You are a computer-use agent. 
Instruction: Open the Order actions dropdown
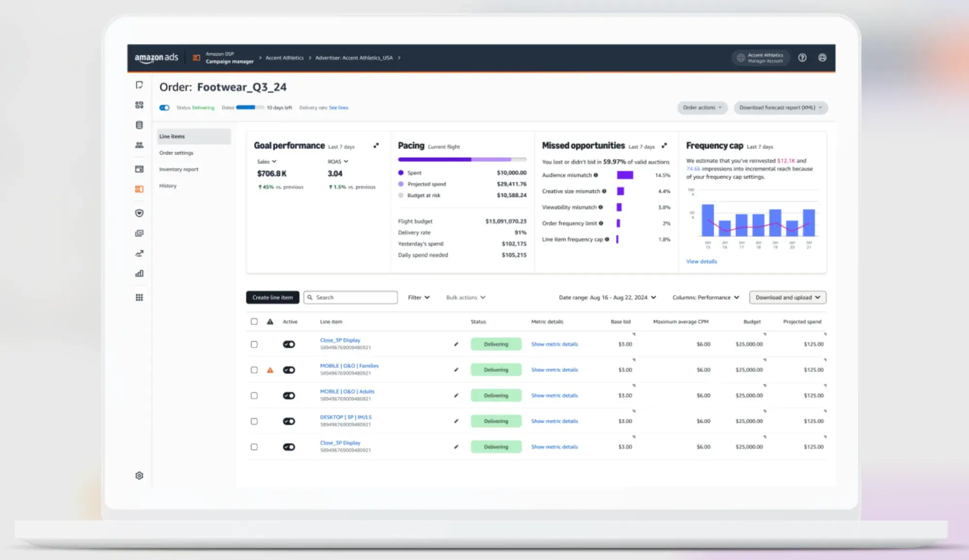[x=702, y=108]
